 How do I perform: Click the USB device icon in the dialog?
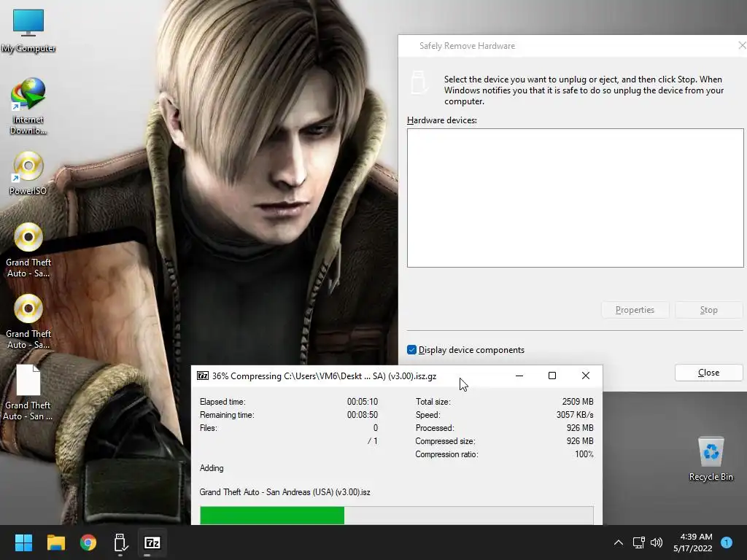point(419,82)
